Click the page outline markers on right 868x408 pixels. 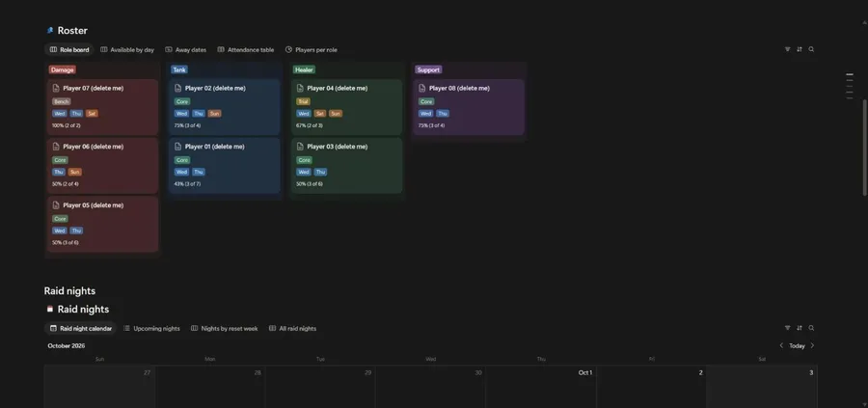coord(850,86)
